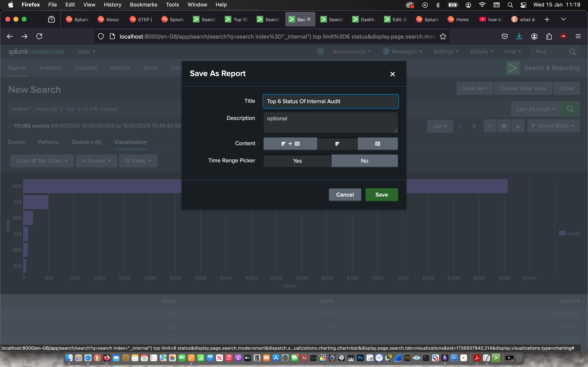Close the Save As Report dialog
Screen dimensions: 588x367
392,74
